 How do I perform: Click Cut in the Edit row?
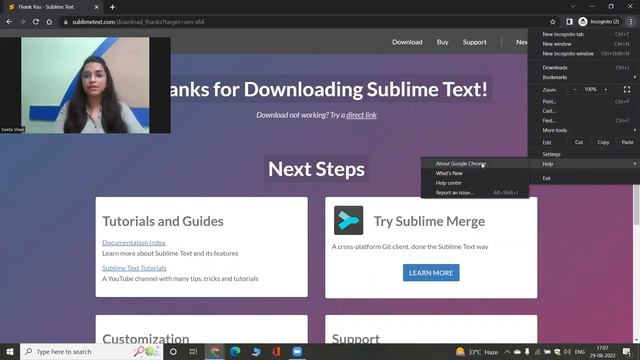pos(579,142)
